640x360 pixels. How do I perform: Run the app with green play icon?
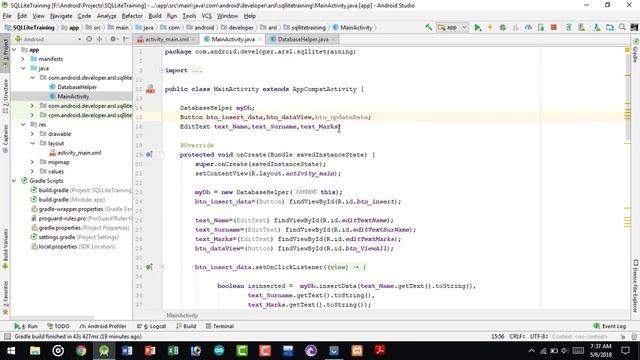[x=477, y=27]
